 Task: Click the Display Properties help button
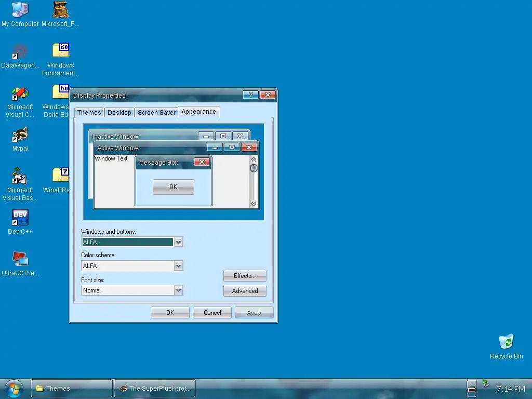[251, 95]
